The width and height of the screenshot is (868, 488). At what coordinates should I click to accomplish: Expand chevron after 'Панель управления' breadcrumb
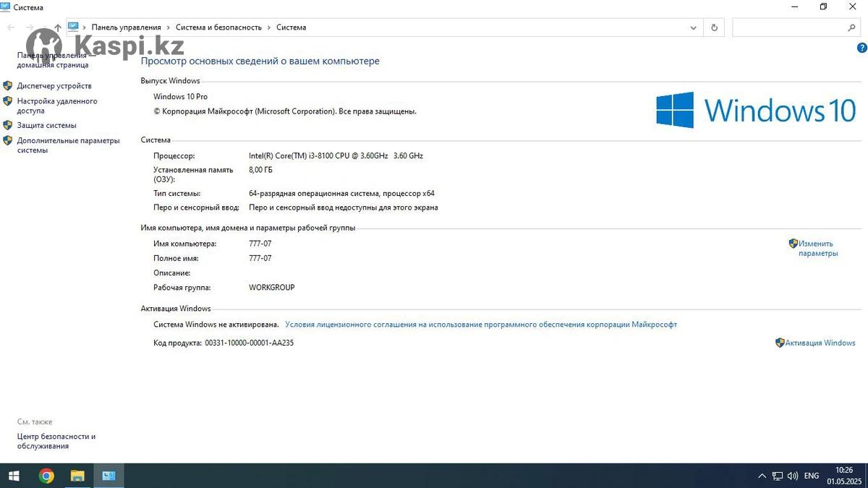pos(169,27)
